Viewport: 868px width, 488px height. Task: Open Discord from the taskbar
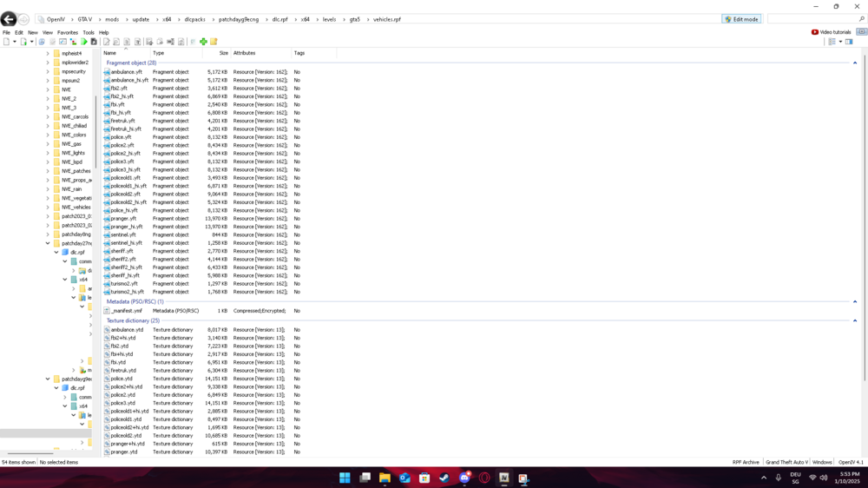coord(464,478)
